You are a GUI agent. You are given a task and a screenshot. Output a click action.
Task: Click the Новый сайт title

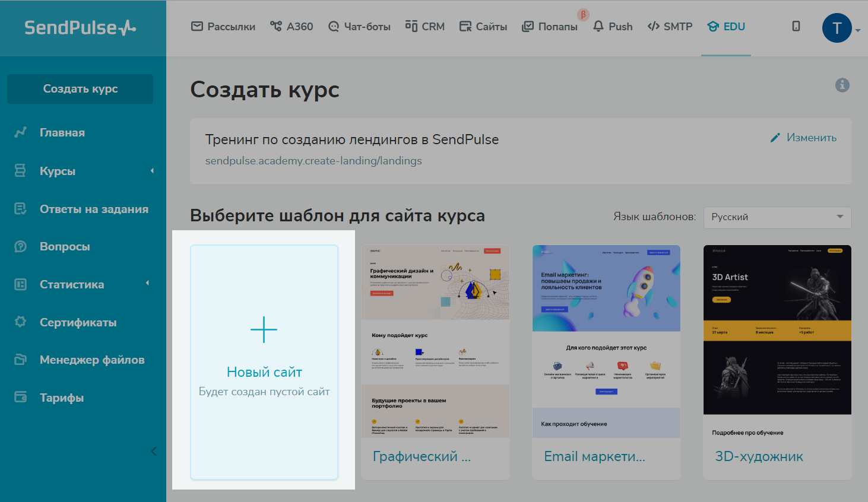264,372
